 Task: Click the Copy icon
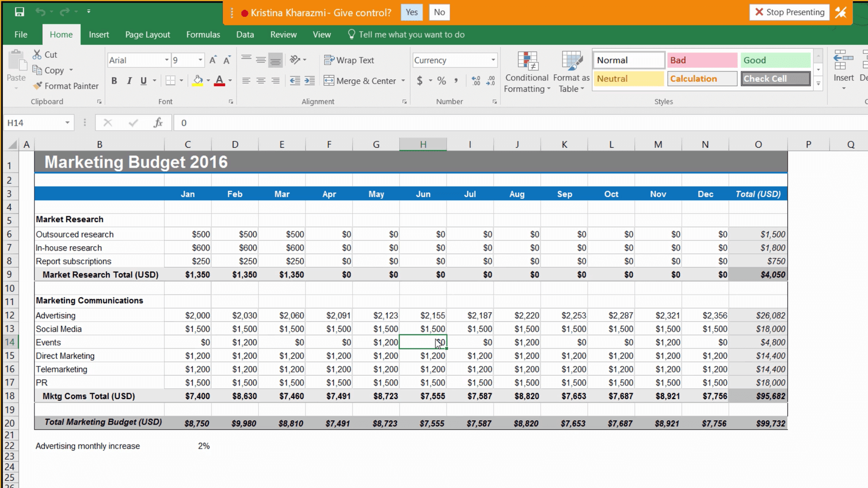(x=37, y=70)
